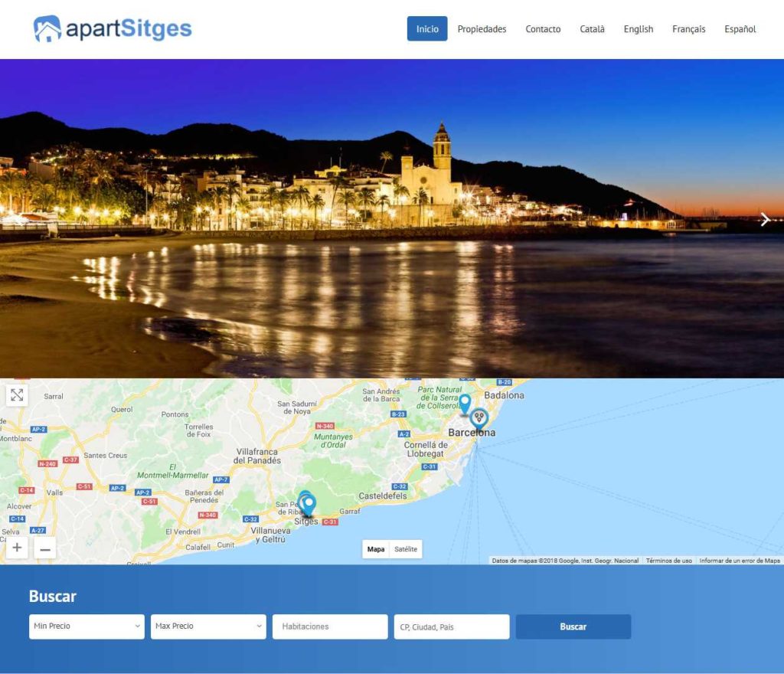Go to the Inicio tab
Viewport: 784px width, 674px height.
tap(427, 29)
